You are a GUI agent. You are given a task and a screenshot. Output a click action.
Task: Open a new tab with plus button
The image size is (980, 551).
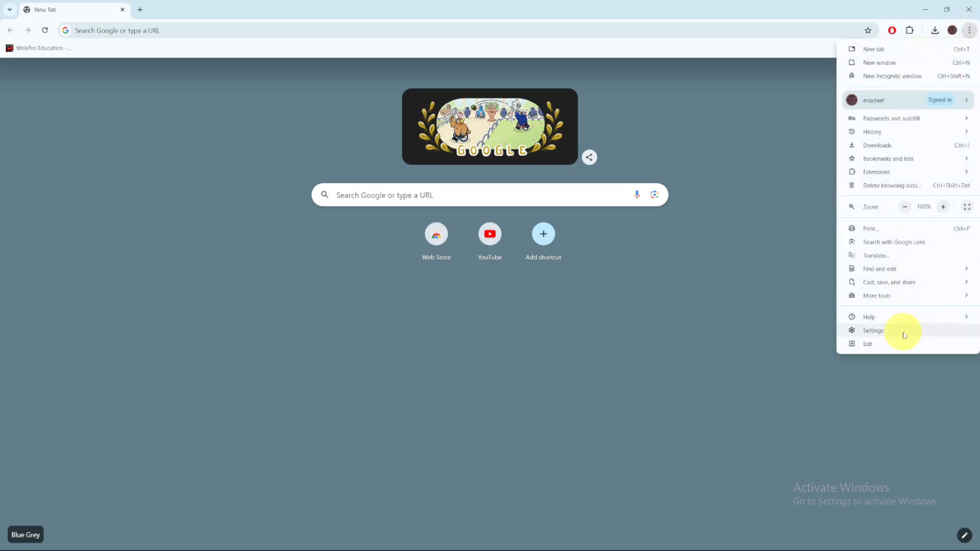coord(140,10)
